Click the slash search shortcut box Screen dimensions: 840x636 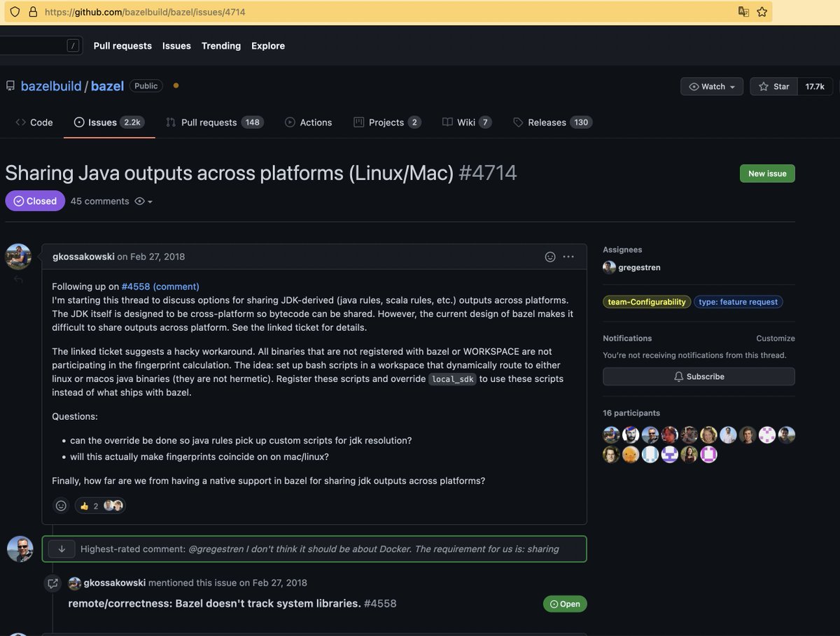coord(73,45)
